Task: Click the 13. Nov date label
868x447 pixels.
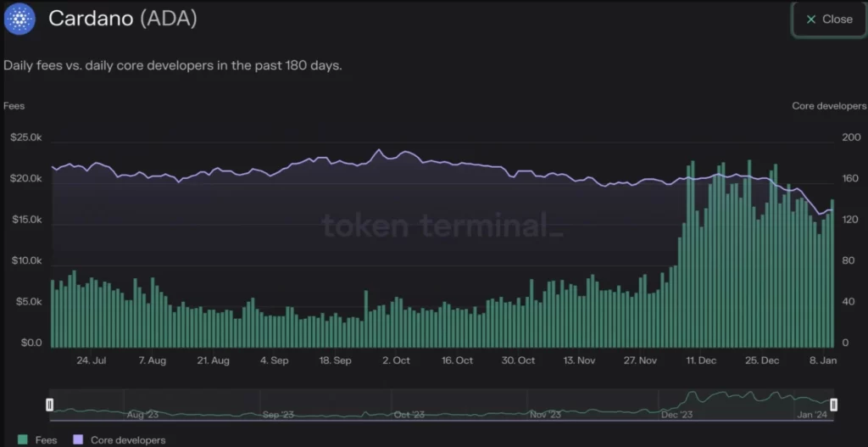Action: pyautogui.click(x=579, y=360)
